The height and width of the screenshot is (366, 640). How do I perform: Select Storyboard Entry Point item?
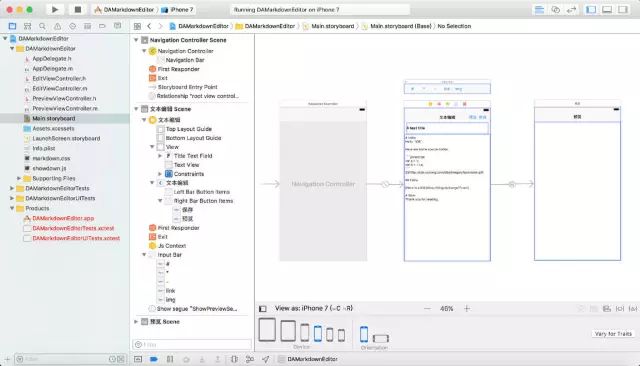tap(187, 87)
